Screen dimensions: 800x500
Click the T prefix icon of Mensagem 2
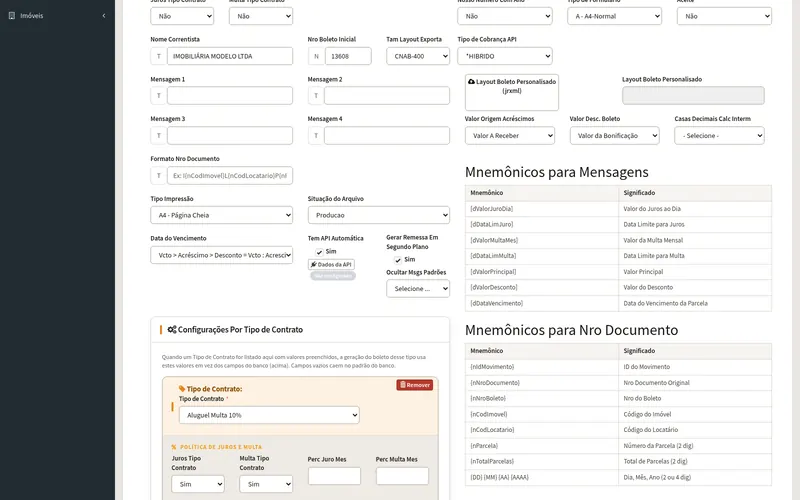pos(316,95)
